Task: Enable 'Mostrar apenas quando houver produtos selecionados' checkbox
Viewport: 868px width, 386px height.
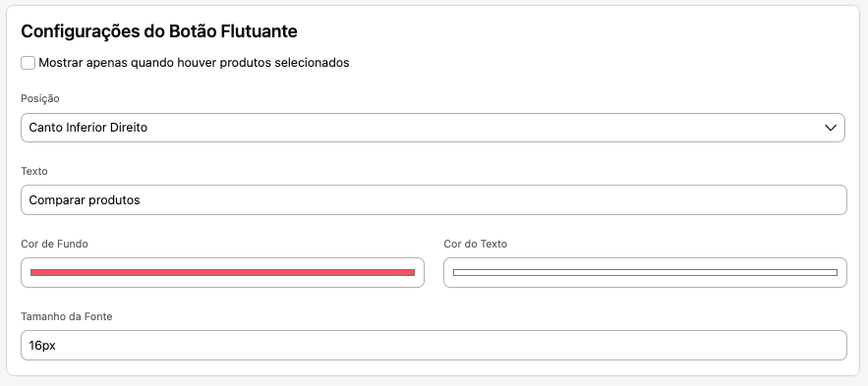Action: point(29,63)
